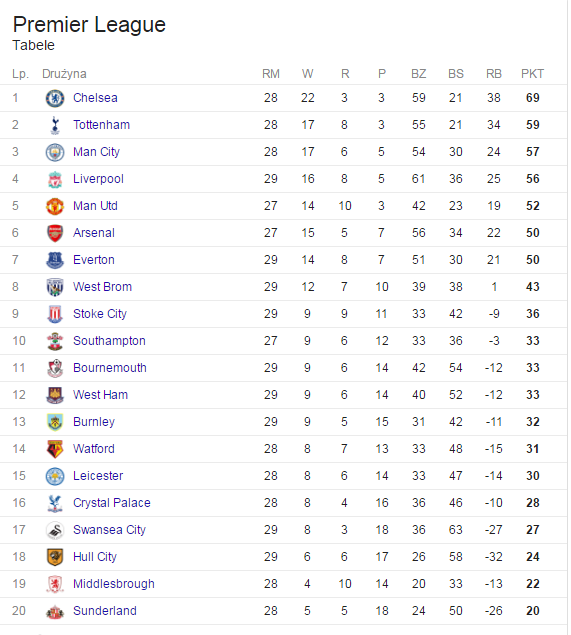
Task: Click the Watford club crest icon
Action: (55, 449)
